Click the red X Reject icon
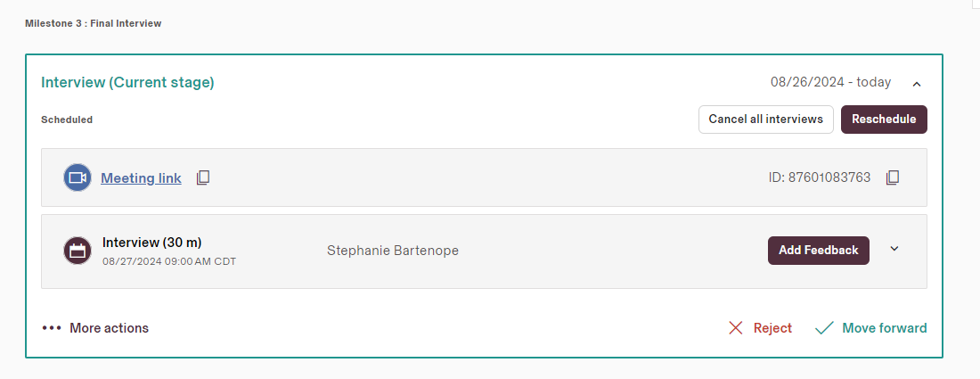980x379 pixels. click(735, 328)
